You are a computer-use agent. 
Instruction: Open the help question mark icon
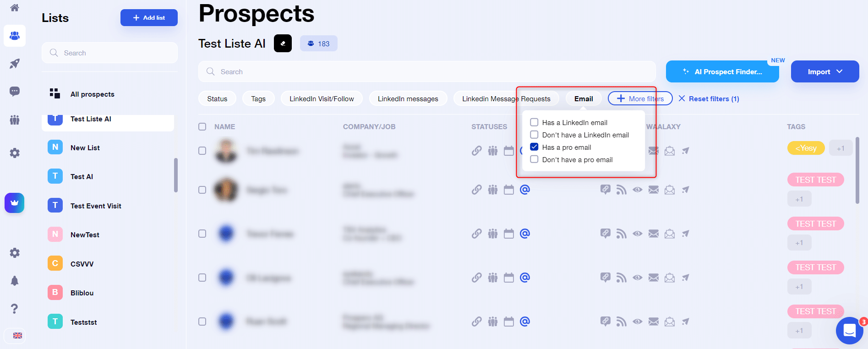pyautogui.click(x=15, y=309)
